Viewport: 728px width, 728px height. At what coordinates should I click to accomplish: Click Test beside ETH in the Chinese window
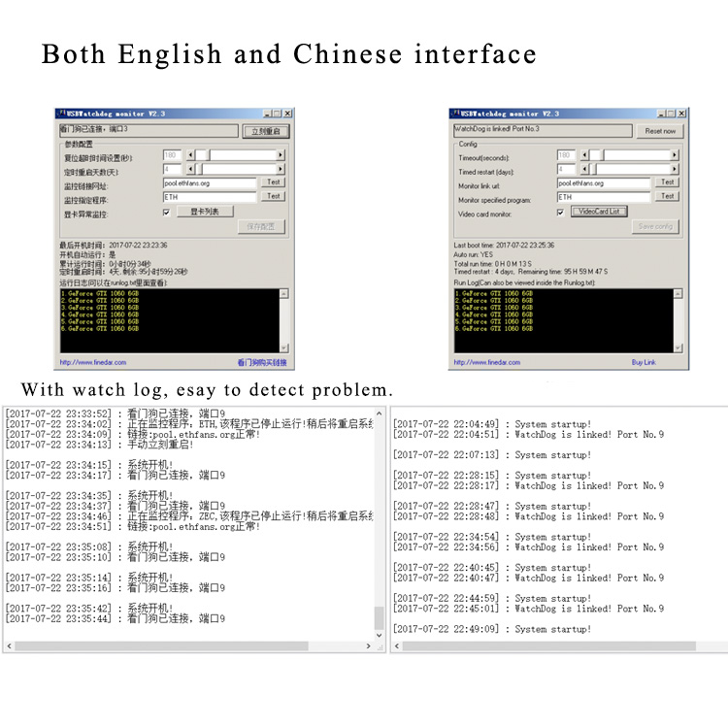(274, 196)
